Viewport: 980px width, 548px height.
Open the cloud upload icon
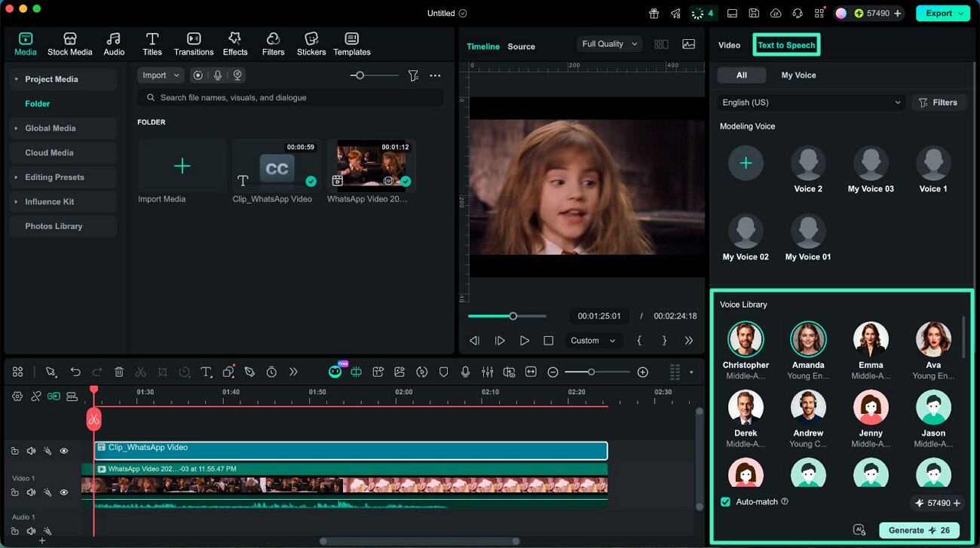[776, 13]
